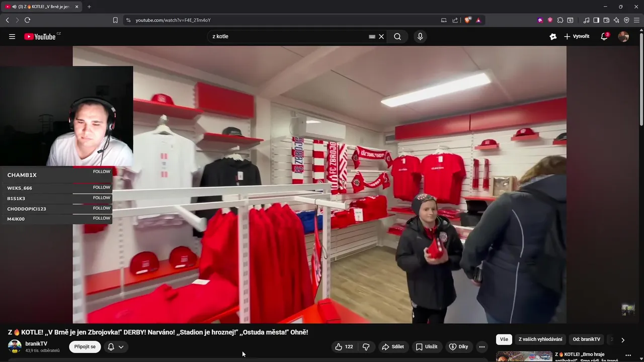Select the Vše filter chip
The image size is (644, 362).
click(504, 339)
